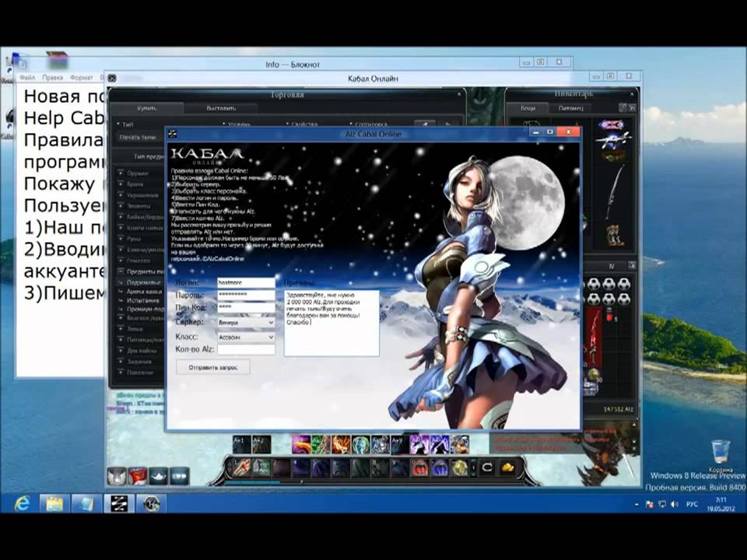This screenshot has height=560, width=747.
Task: Click the volume icon in system tray
Action: click(674, 504)
